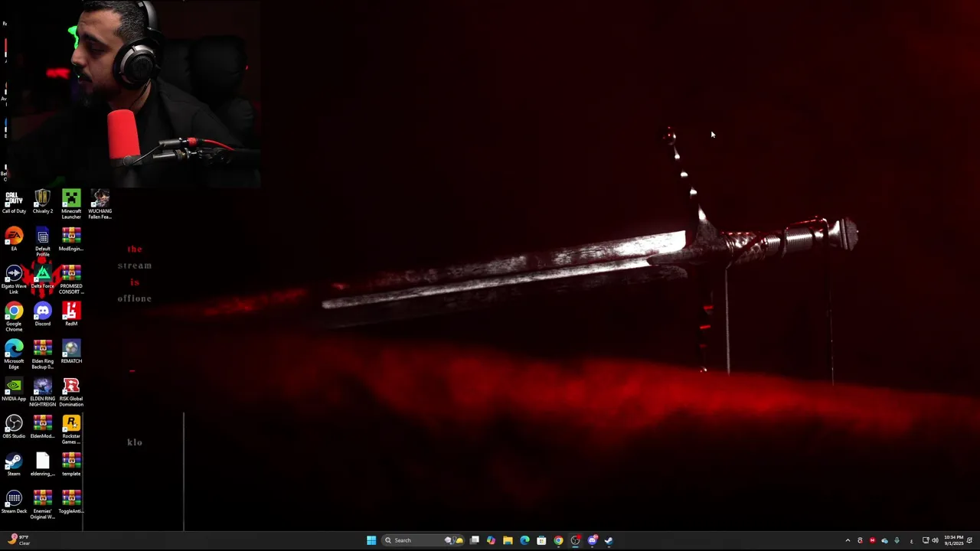Image resolution: width=980 pixels, height=551 pixels.
Task: Open the volume speaker tray icon
Action: coord(935,540)
